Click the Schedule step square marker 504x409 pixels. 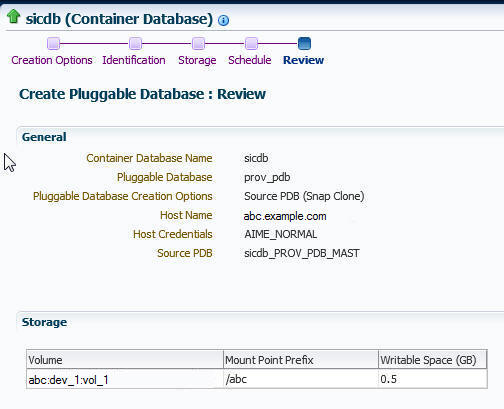[251, 44]
